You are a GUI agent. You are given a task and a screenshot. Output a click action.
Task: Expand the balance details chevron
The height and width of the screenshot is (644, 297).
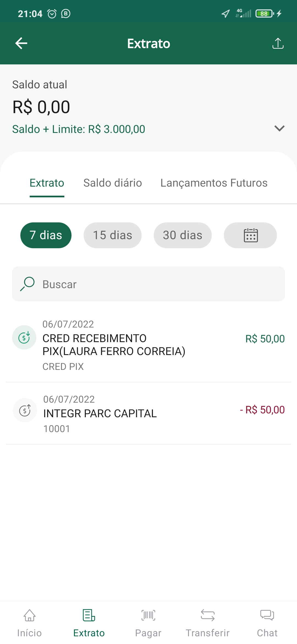(x=279, y=128)
